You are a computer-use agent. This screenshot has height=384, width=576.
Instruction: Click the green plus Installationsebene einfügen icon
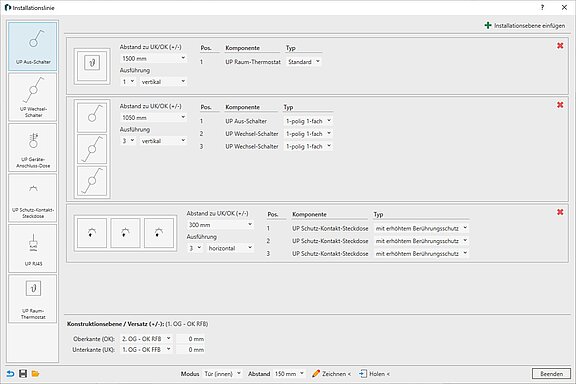pos(488,25)
